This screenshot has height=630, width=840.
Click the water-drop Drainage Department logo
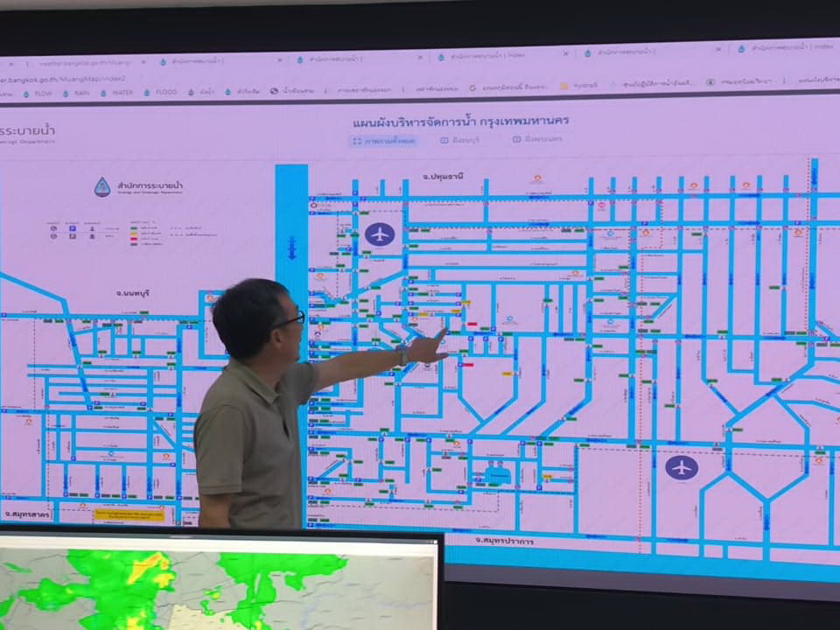(x=103, y=187)
